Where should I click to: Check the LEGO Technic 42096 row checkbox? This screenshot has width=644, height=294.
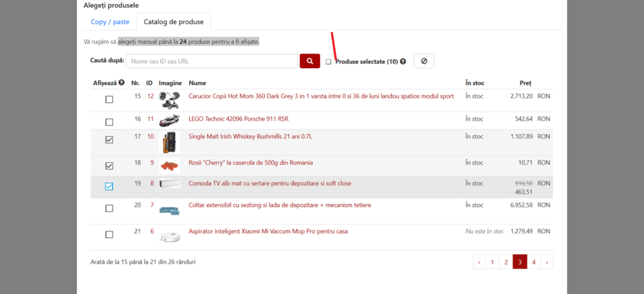[x=109, y=122]
